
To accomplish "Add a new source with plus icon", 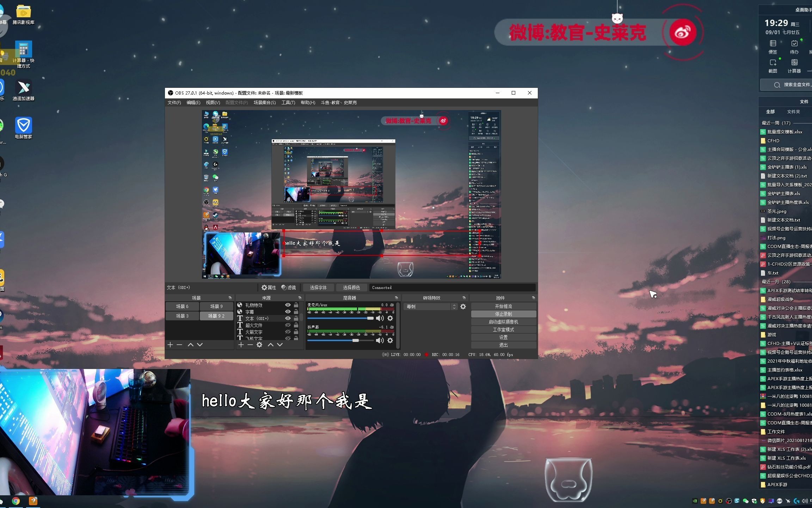I will 241,345.
